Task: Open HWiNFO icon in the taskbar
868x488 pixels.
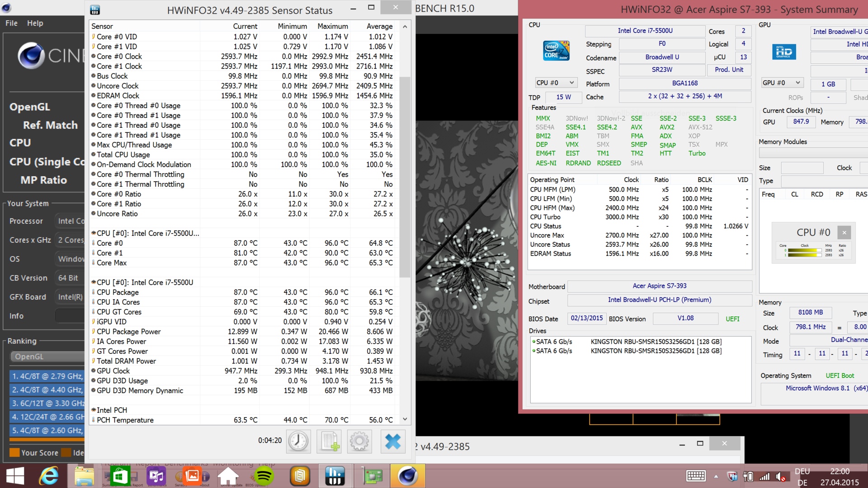Action: [335, 476]
